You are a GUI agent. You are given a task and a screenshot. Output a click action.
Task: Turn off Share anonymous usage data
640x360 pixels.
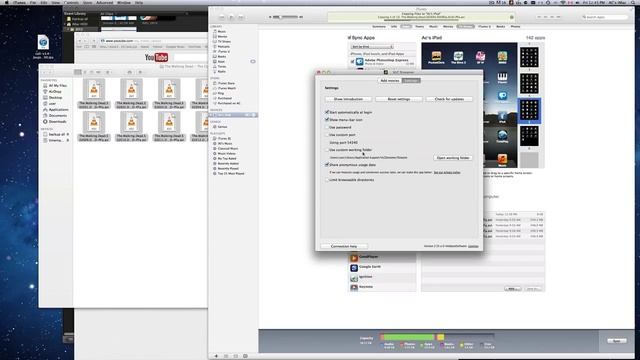coord(327,165)
